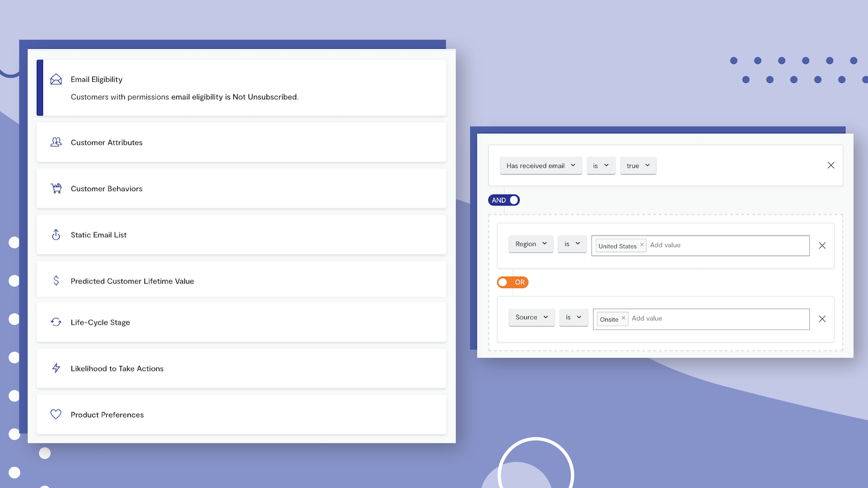Click the Email Eligibility envelope icon
This screenshot has height=488, width=868.
(56, 79)
